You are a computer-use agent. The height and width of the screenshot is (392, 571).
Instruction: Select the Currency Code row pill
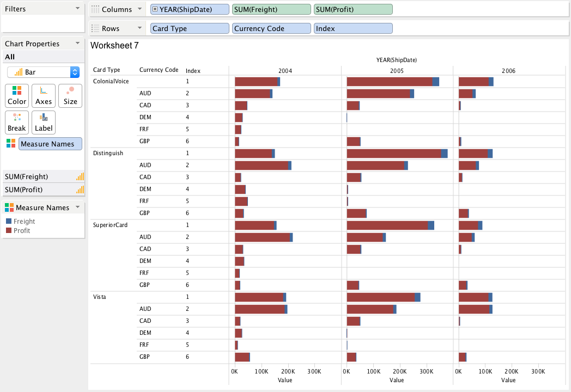[272, 28]
